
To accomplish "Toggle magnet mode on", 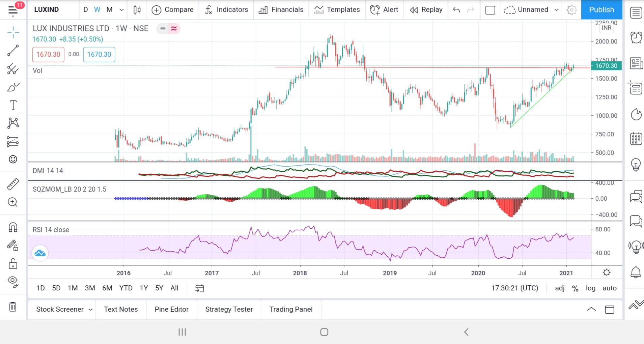I will (x=13, y=228).
